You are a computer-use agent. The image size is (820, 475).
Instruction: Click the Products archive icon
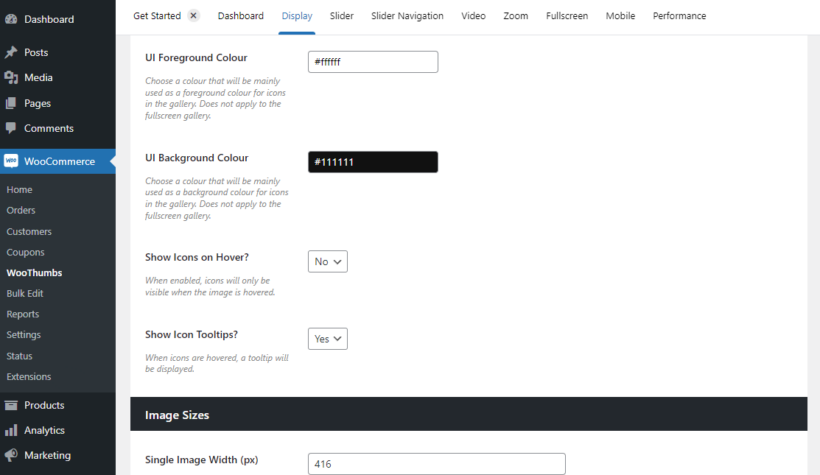(x=11, y=405)
